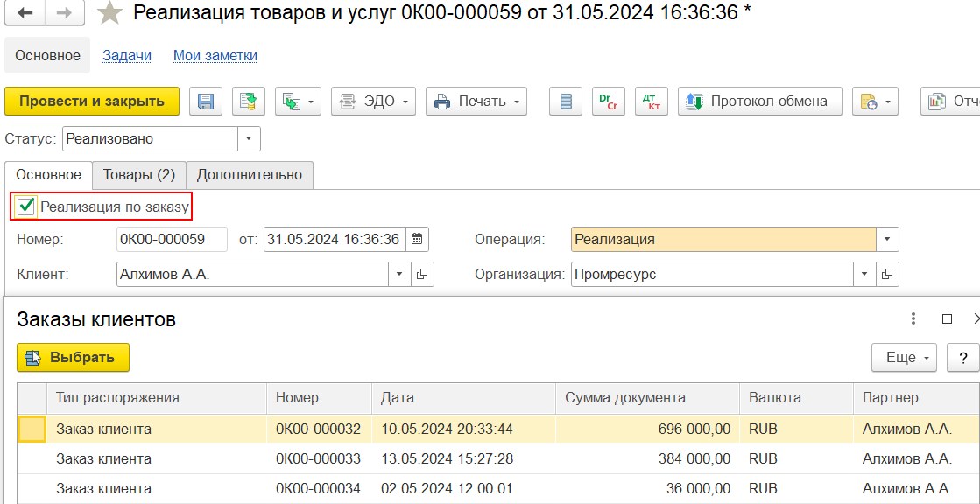Add document to favorites star
The height and width of the screenshot is (504, 980).
[109, 13]
